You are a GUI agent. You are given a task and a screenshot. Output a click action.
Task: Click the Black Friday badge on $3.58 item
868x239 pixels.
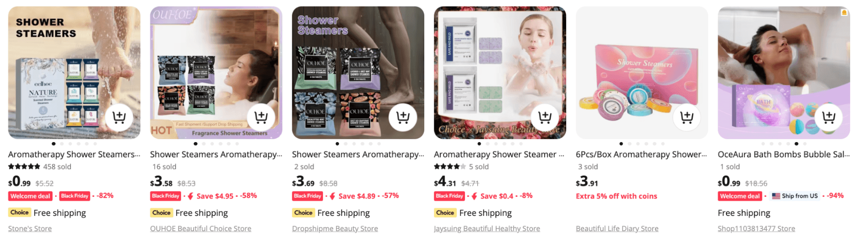click(165, 196)
